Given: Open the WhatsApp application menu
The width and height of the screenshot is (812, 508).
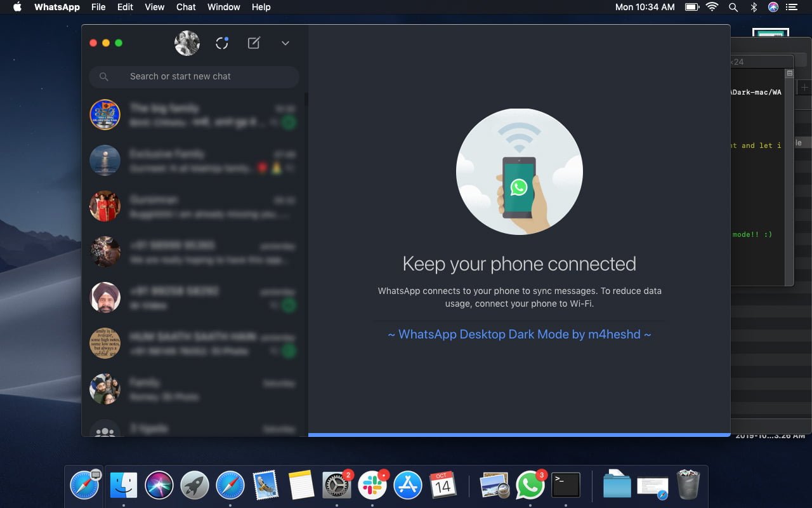Looking at the screenshot, I should pos(57,7).
